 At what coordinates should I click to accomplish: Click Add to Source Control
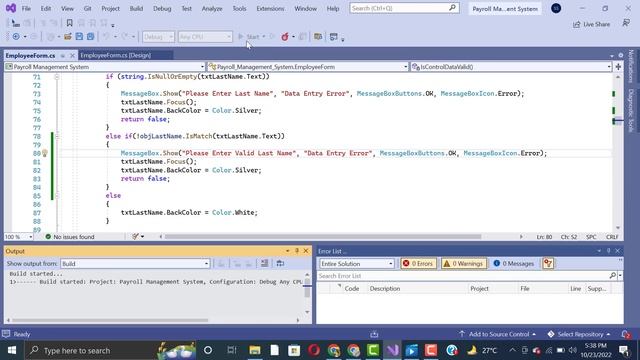tap(498, 334)
